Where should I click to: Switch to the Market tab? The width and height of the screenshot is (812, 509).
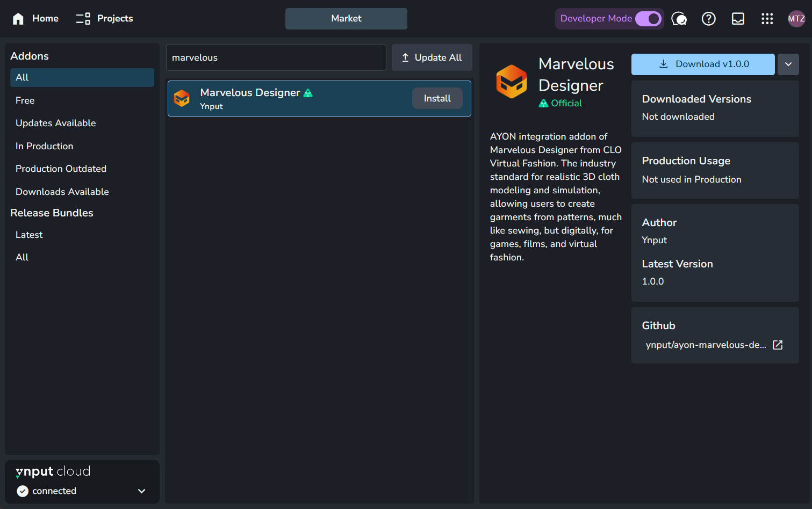346,19
